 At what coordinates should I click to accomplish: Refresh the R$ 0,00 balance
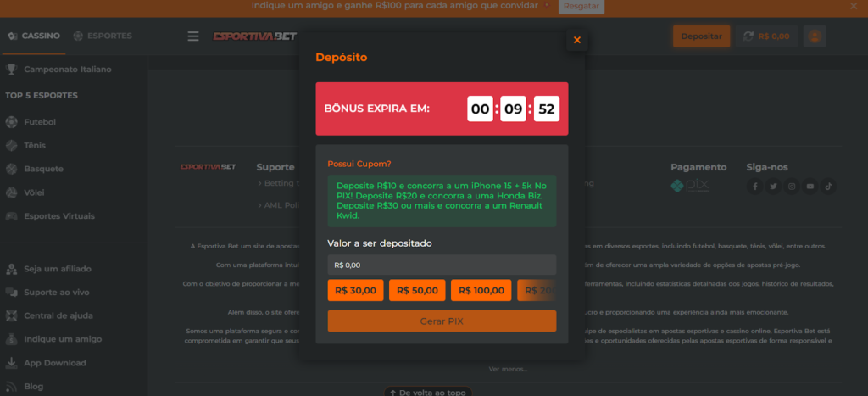748,36
